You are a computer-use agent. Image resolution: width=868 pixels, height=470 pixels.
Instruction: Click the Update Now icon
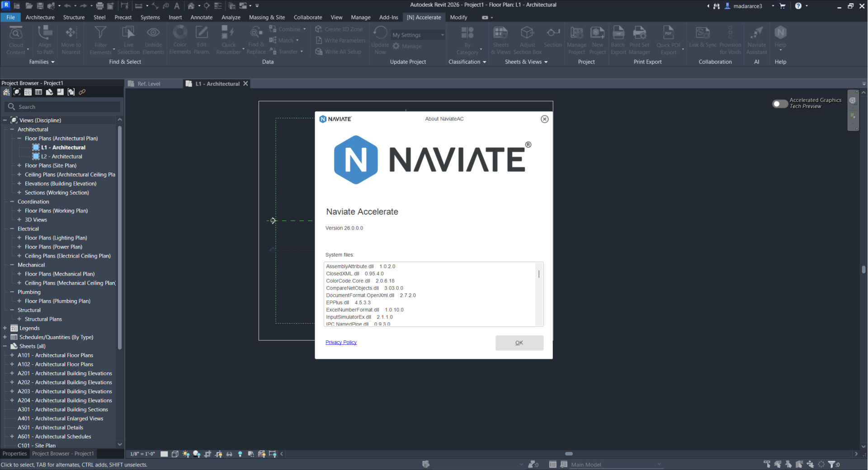(380, 33)
